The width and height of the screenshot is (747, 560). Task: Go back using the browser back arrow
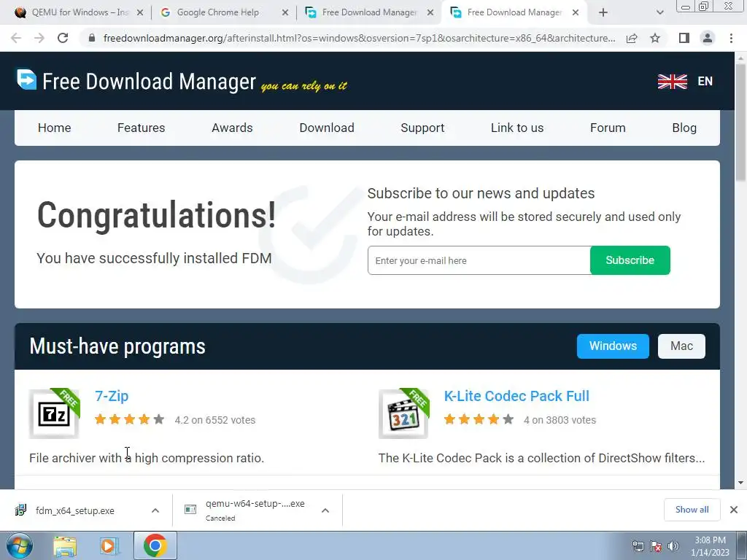16,38
